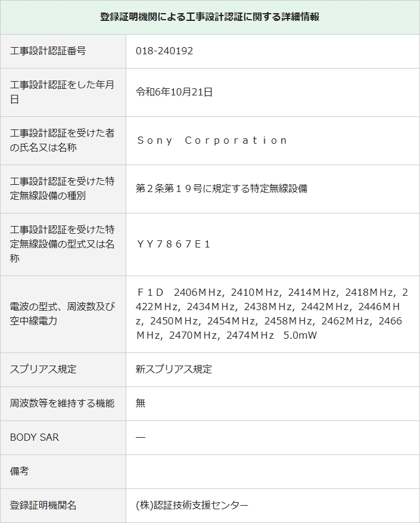Image resolution: width=420 pixels, height=523 pixels.
Task: Click the 第2条第19号 equipment category value
Action: coord(222,189)
